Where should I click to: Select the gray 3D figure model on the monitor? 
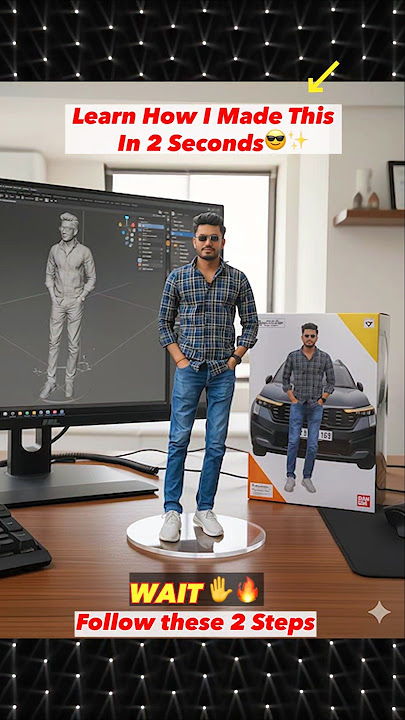tap(68, 304)
